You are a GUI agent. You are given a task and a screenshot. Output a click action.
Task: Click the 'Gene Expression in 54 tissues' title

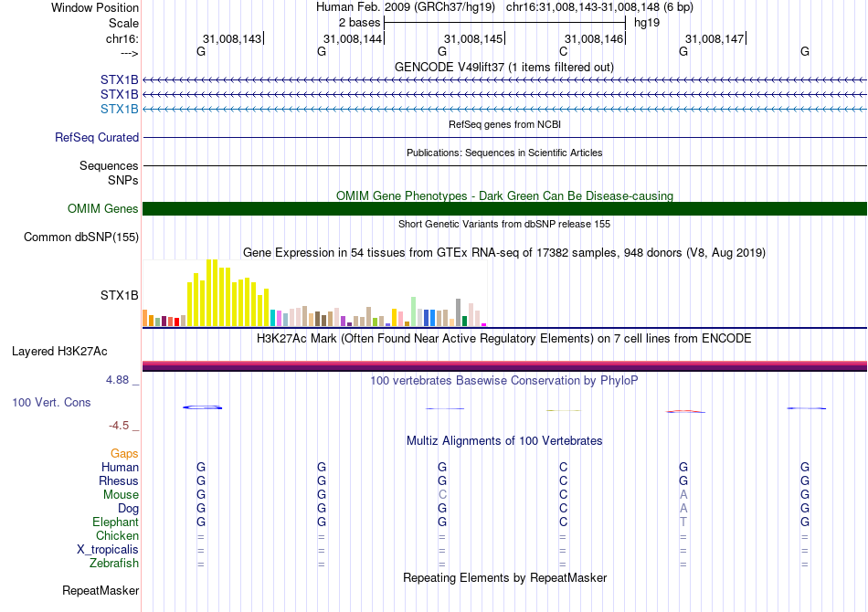pyautogui.click(x=504, y=253)
